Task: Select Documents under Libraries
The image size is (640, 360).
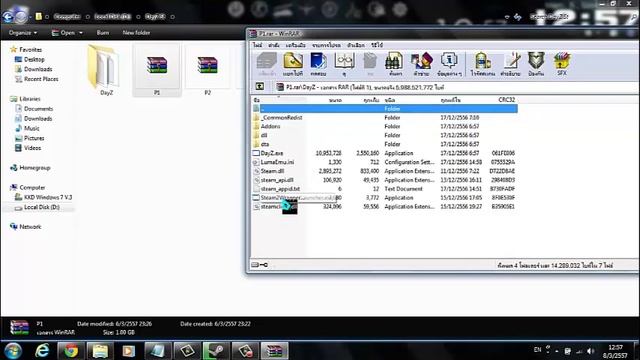Action: (x=38, y=109)
